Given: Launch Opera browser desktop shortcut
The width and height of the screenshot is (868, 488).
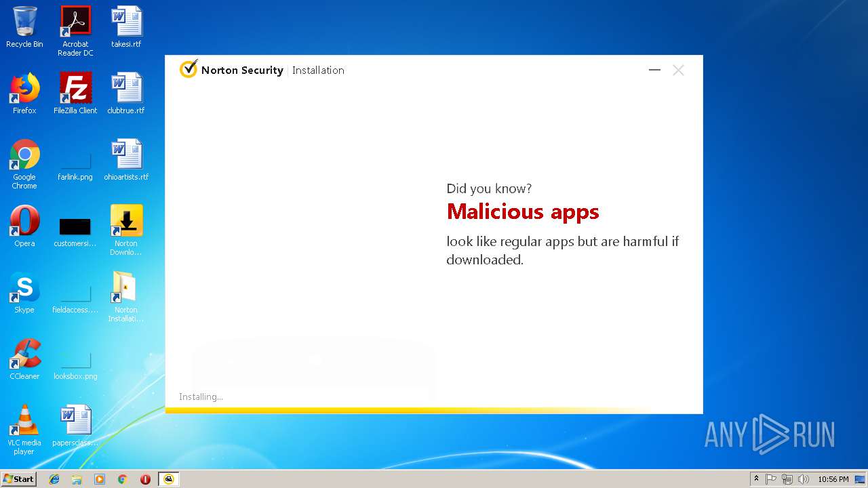Looking at the screenshot, I should point(24,226).
